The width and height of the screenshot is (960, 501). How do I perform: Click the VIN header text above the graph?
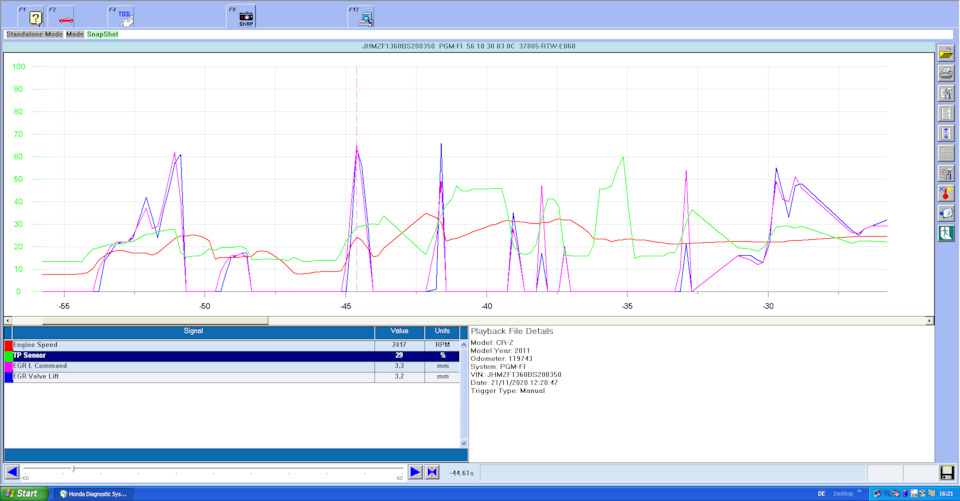[x=468, y=46]
